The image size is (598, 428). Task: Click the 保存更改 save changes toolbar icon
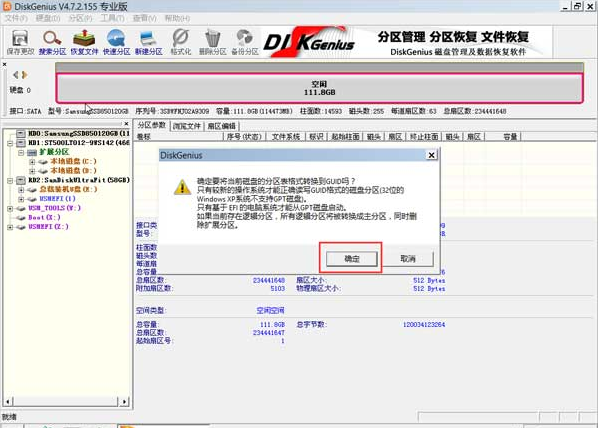(20, 42)
